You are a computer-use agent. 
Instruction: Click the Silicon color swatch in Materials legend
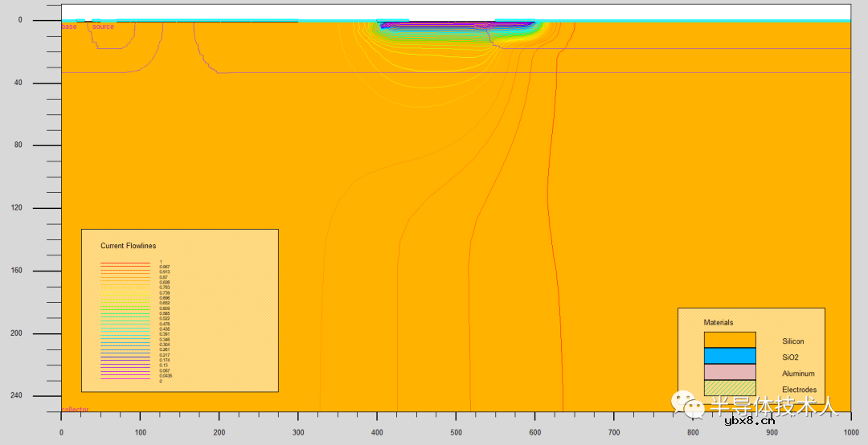tap(730, 341)
